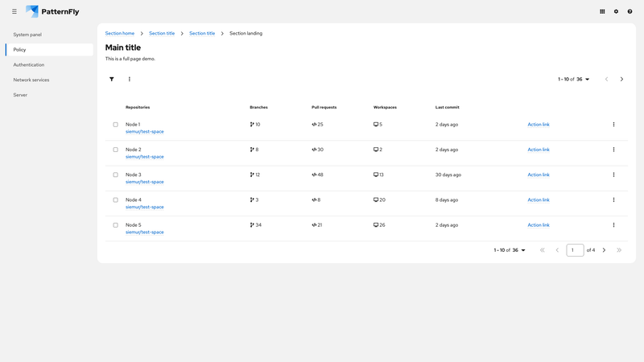The image size is (644, 362).
Task: Open kebab actions menu for Node 3
Action: click(613, 175)
